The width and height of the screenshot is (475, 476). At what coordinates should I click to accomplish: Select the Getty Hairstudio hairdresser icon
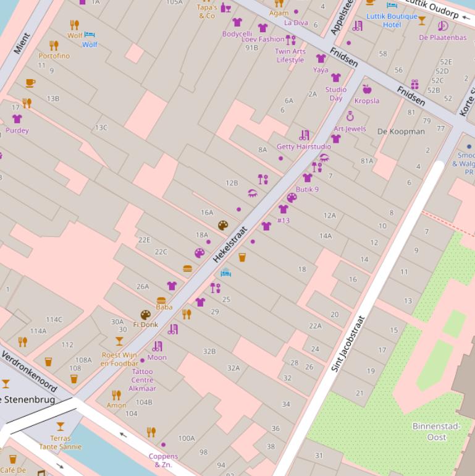pyautogui.click(x=304, y=135)
